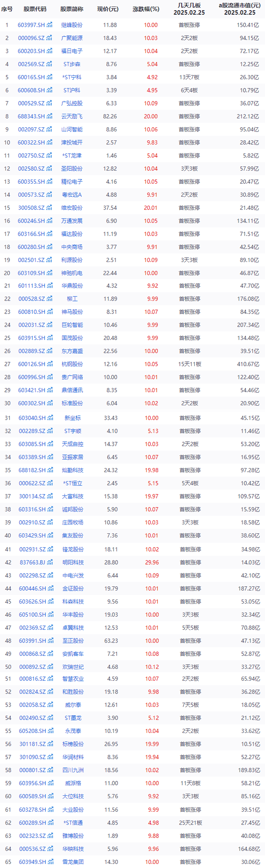Open stock code link 301181.SZ
Screen dimensions: 265x868
(x=32, y=744)
